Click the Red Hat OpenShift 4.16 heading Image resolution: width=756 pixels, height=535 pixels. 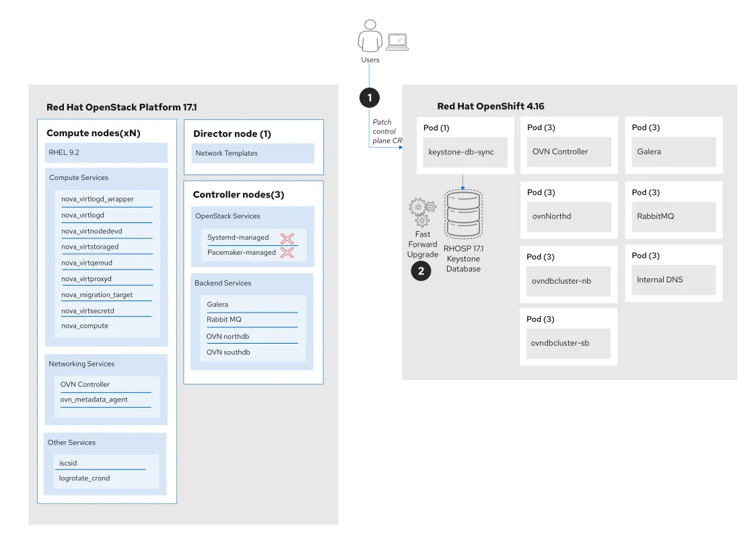[490, 106]
